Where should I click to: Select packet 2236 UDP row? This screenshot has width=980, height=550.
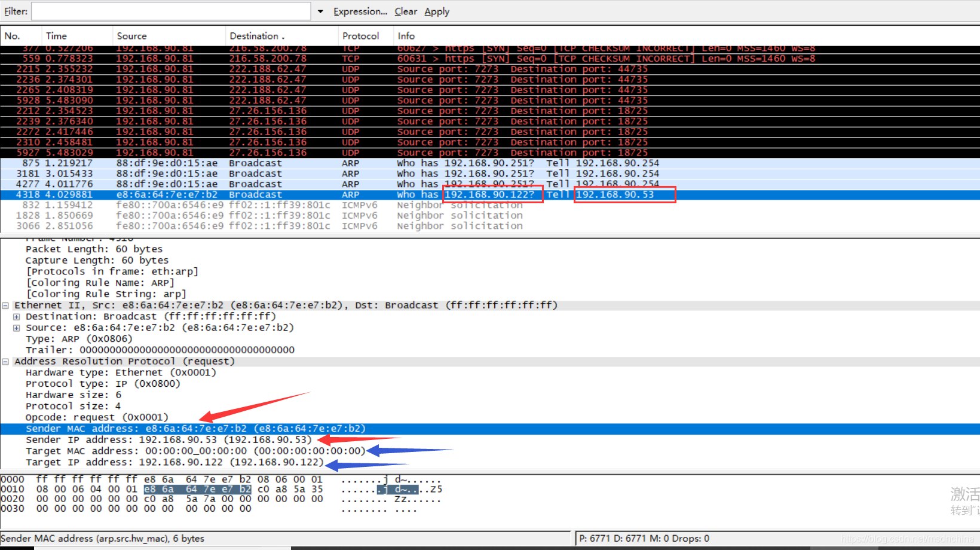[490, 80]
